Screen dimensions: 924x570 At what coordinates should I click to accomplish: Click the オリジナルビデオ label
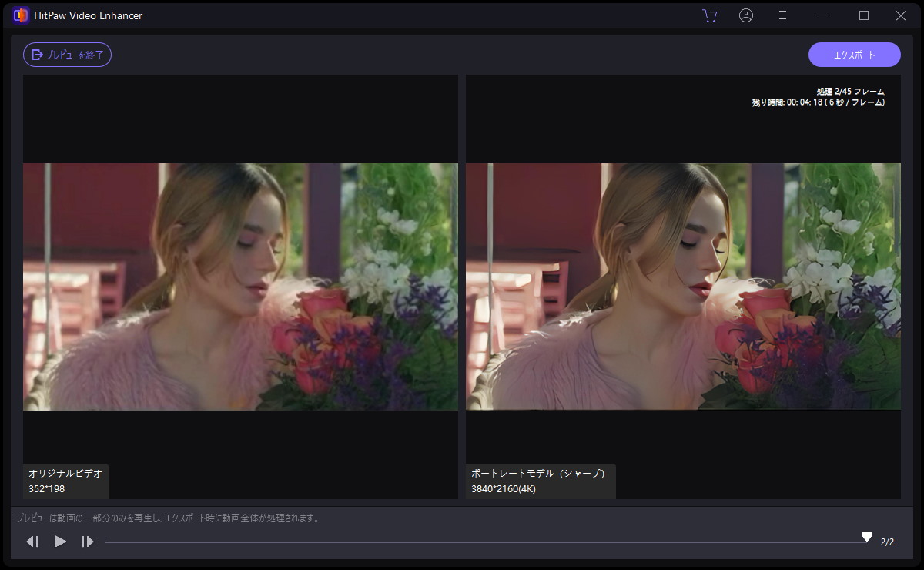[65, 474]
